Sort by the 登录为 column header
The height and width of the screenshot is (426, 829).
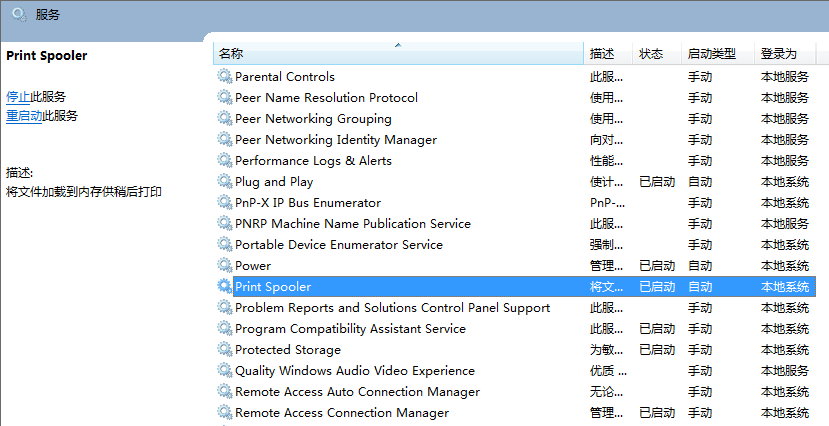(778, 54)
